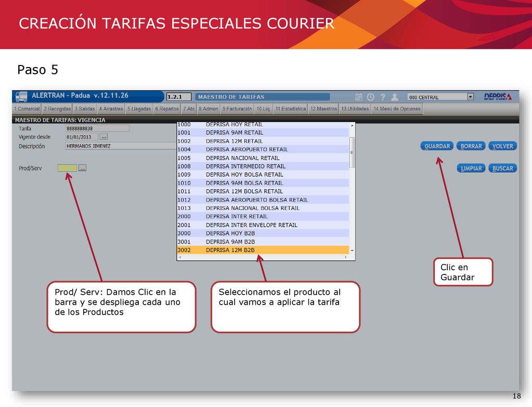Click the BUSCAR button
This screenshot has height=407, width=532.
502,168
